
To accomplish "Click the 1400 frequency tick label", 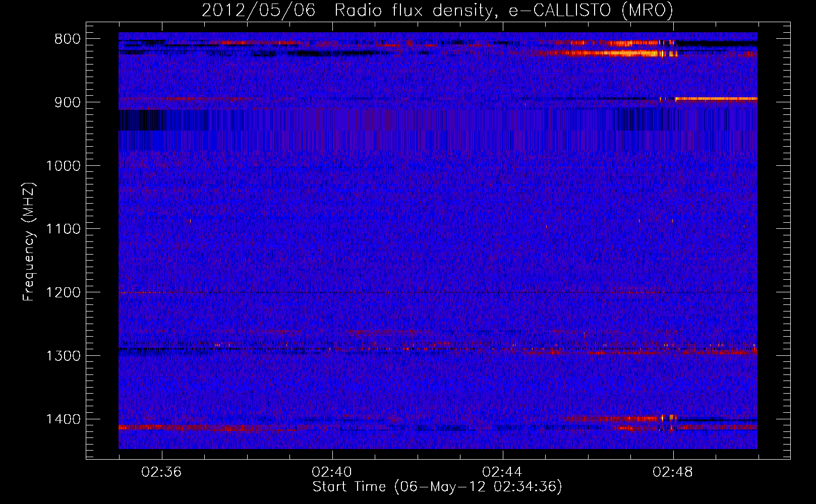I will pyautogui.click(x=63, y=419).
